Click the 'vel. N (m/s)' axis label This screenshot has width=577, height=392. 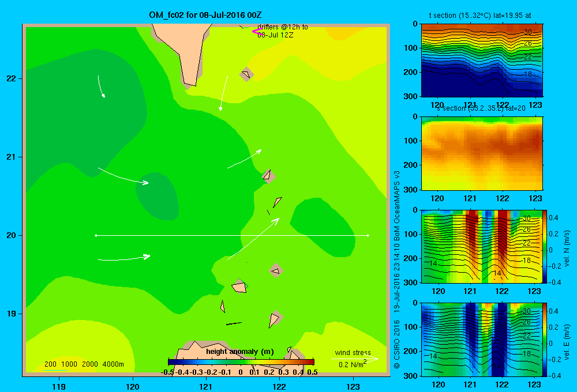coord(567,248)
